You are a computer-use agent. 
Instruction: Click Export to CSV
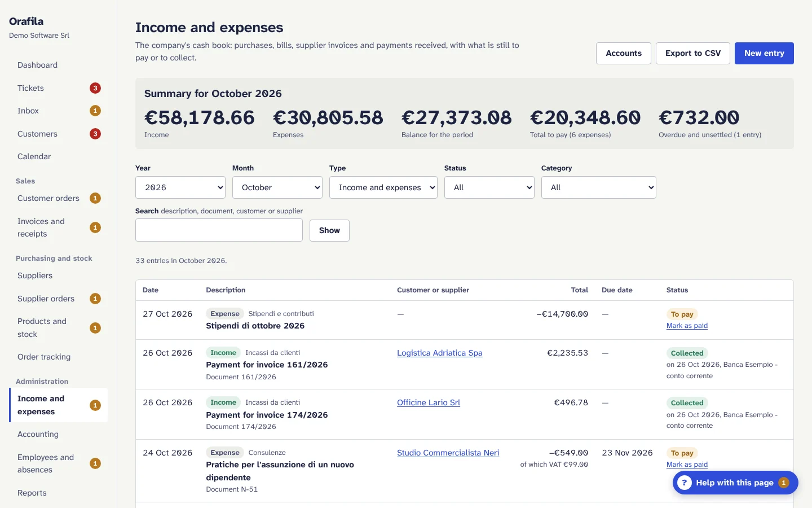[693, 53]
